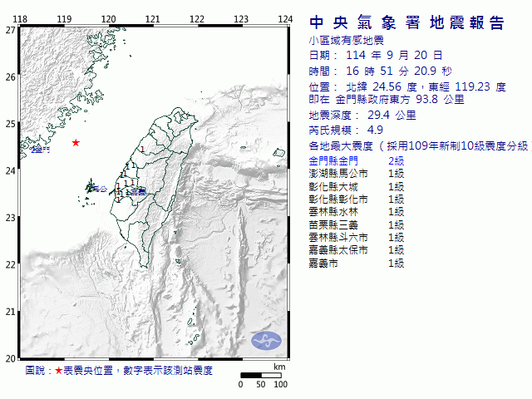Screen dimensions: 532x399
Task: Click the 小區域有感地震 subtitle
Action: [344, 39]
